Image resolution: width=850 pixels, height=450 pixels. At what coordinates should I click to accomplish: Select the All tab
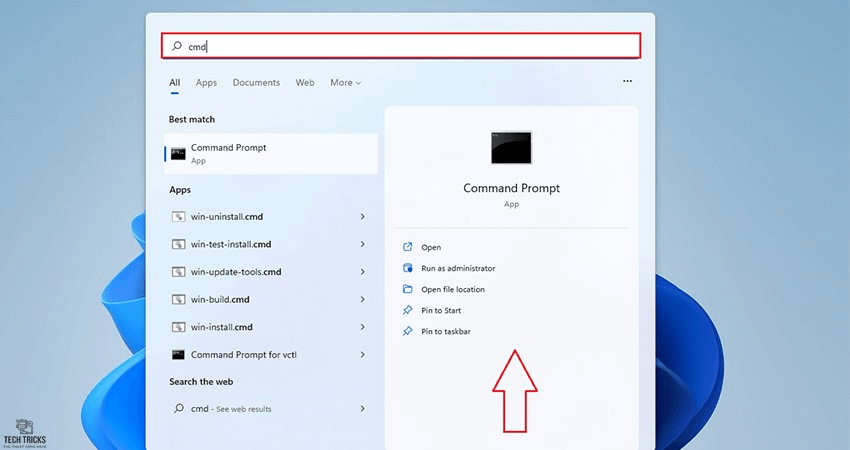[175, 82]
